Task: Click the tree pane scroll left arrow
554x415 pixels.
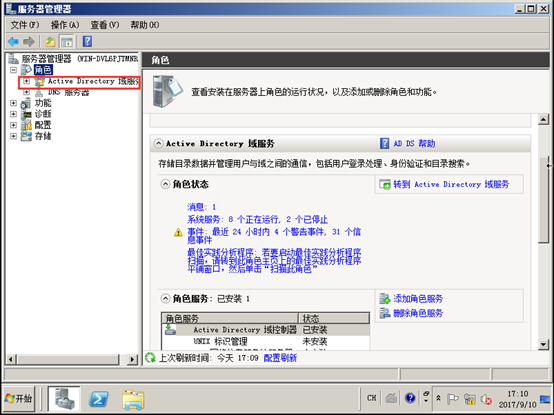Action: tap(10, 360)
